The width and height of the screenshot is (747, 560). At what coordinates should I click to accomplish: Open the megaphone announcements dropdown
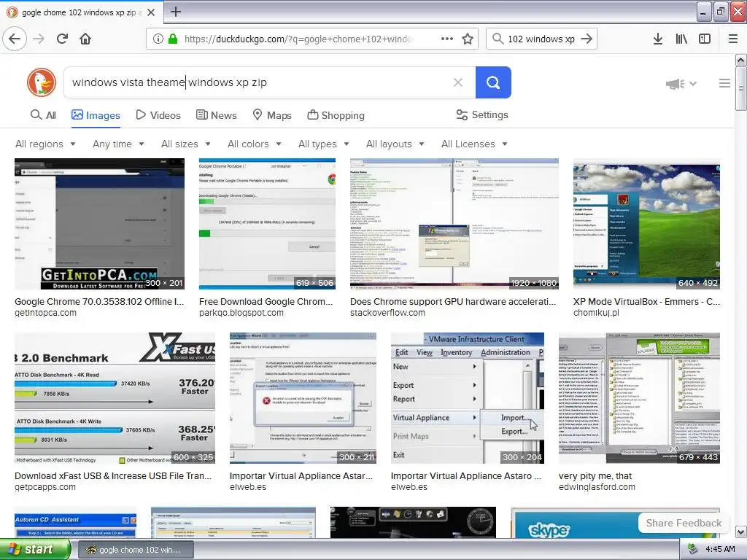click(681, 84)
